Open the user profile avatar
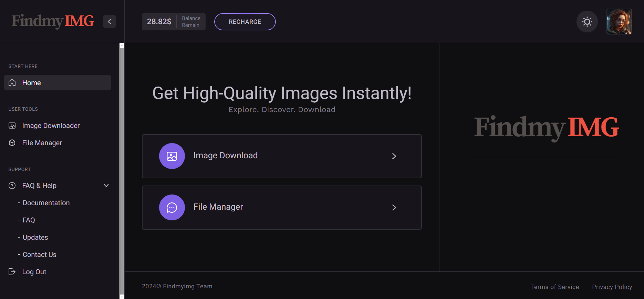Screen dimensions: 644x299 point(619,22)
